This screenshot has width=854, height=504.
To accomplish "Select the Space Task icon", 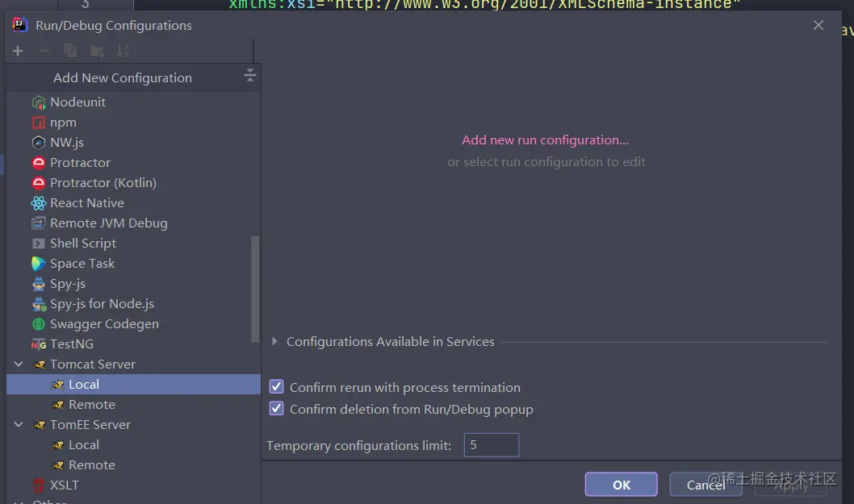I will [x=39, y=264].
